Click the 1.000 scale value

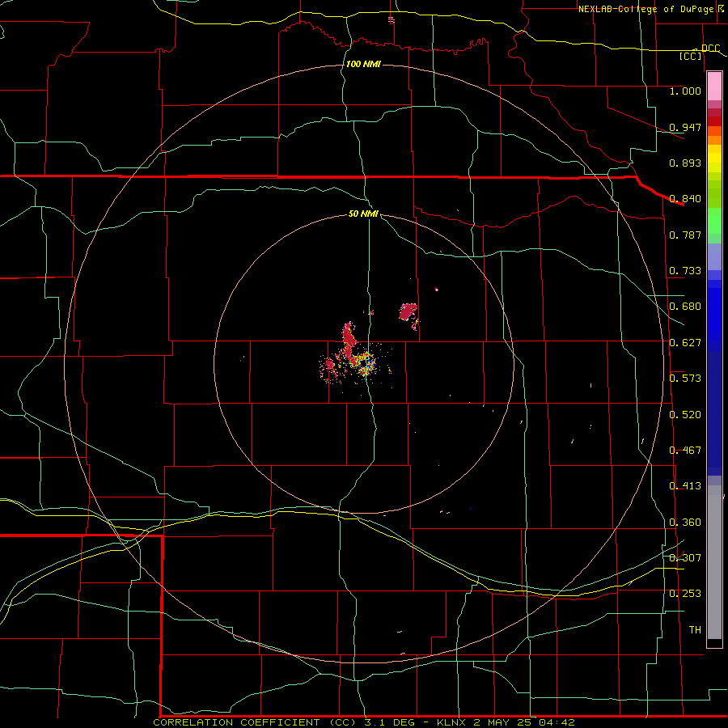685,91
